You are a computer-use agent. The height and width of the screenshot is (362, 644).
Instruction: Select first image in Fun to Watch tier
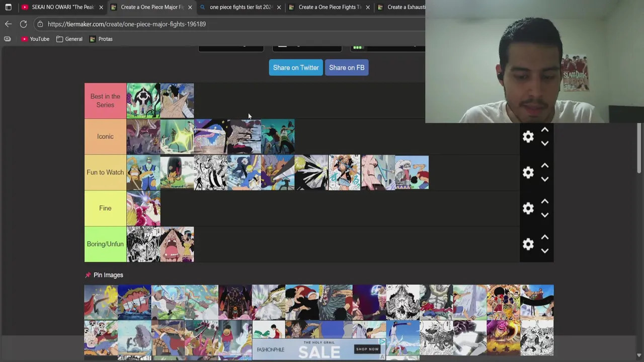click(x=143, y=172)
